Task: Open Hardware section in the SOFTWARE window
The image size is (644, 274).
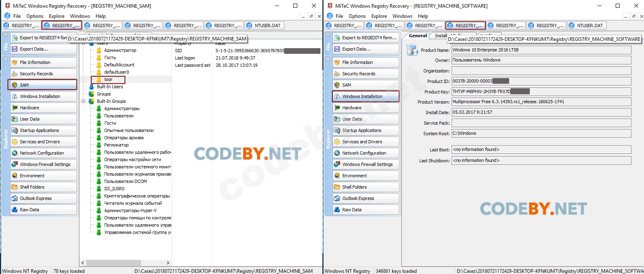Action: 365,108
